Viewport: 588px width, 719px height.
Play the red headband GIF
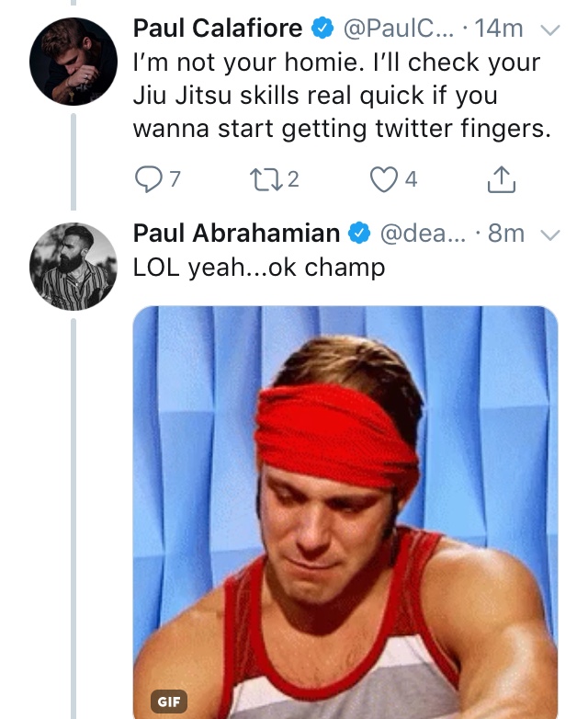pyautogui.click(x=345, y=512)
